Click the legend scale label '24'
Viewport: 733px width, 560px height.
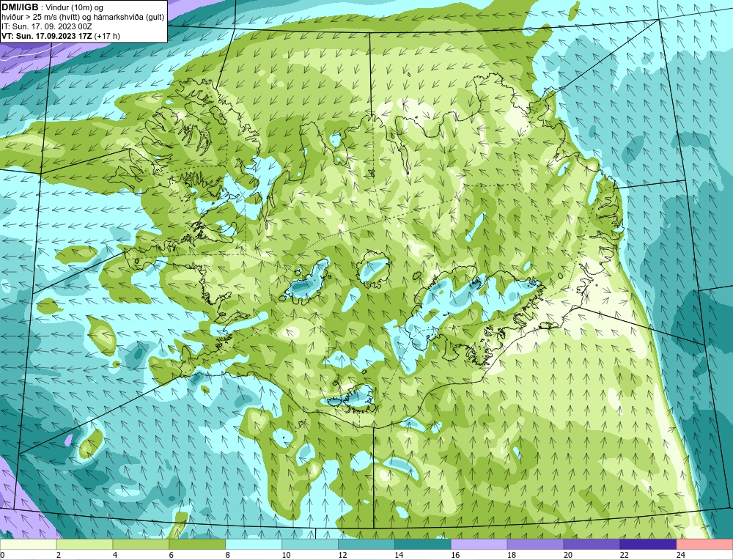681,555
